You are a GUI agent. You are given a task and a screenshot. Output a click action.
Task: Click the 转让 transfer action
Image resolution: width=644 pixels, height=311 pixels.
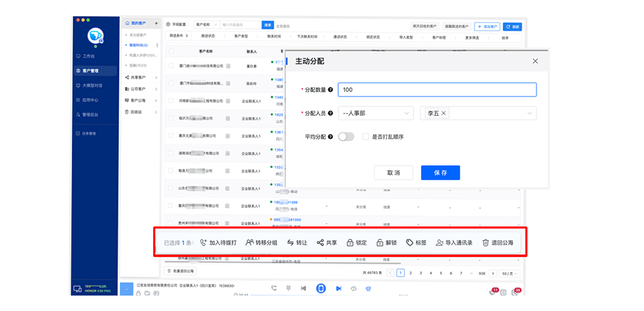[297, 243]
